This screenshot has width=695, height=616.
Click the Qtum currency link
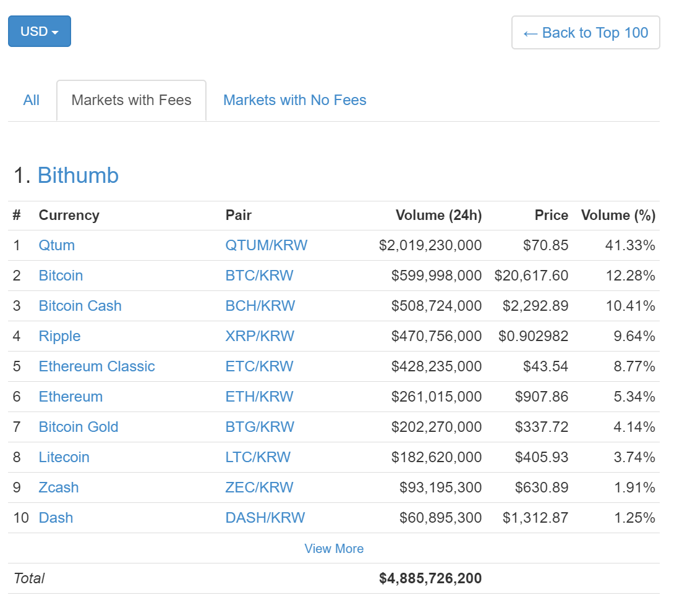pos(56,245)
